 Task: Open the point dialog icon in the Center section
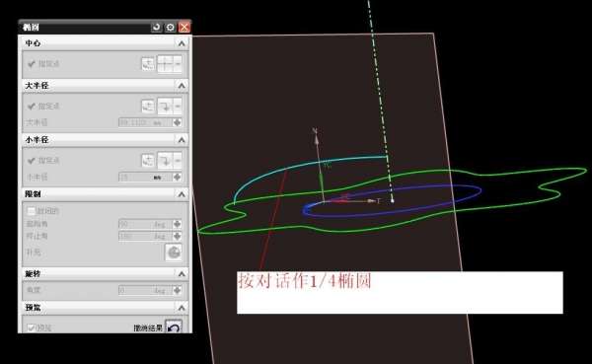(x=148, y=64)
